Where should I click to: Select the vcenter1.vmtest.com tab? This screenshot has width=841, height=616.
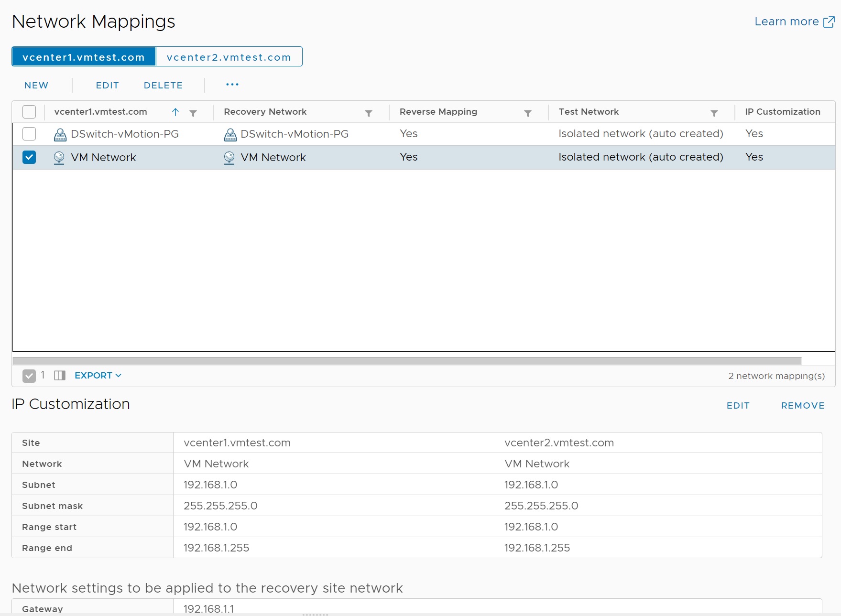coord(84,57)
